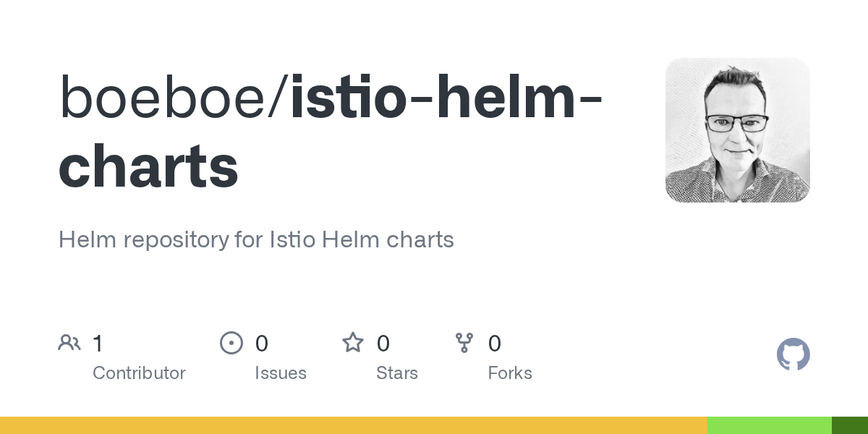Click the Contributor label
This screenshot has height=434, width=868.
[x=139, y=373]
